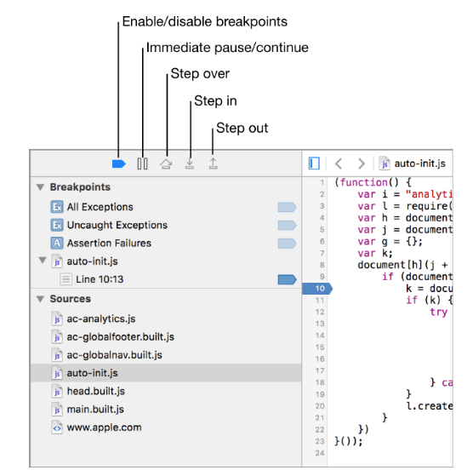Viewport: 473px width, 476px height.
Task: Collapse the Breakpoints section
Action: (40, 187)
